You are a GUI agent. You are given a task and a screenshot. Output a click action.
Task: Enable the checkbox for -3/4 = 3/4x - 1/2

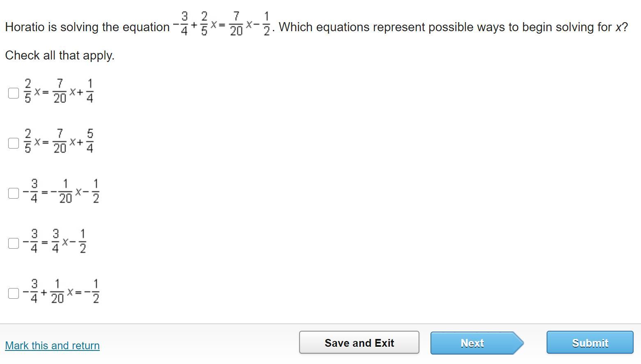[14, 243]
